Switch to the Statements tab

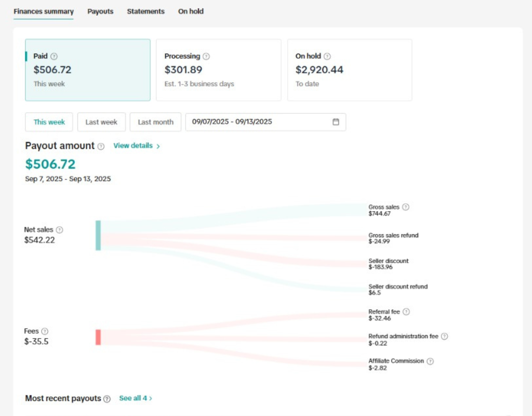point(145,11)
